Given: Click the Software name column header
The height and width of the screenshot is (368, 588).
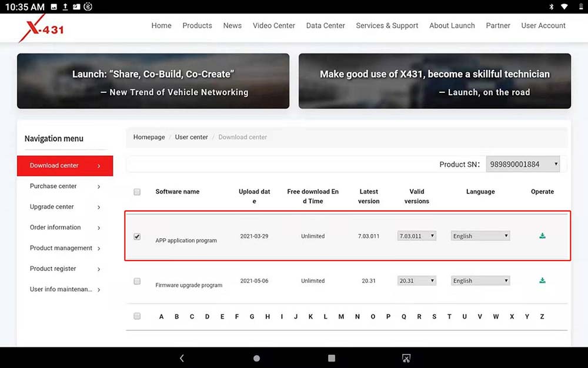Looking at the screenshot, I should coord(178,192).
